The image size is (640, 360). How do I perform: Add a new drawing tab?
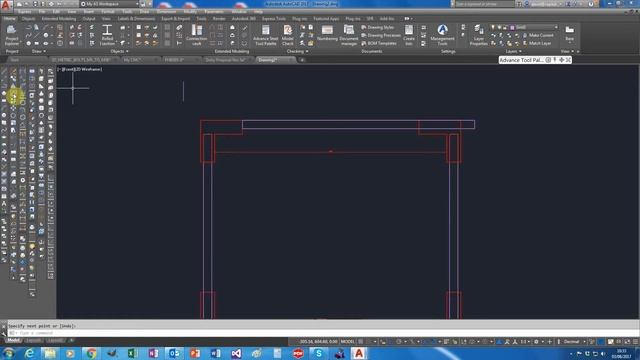(302, 60)
